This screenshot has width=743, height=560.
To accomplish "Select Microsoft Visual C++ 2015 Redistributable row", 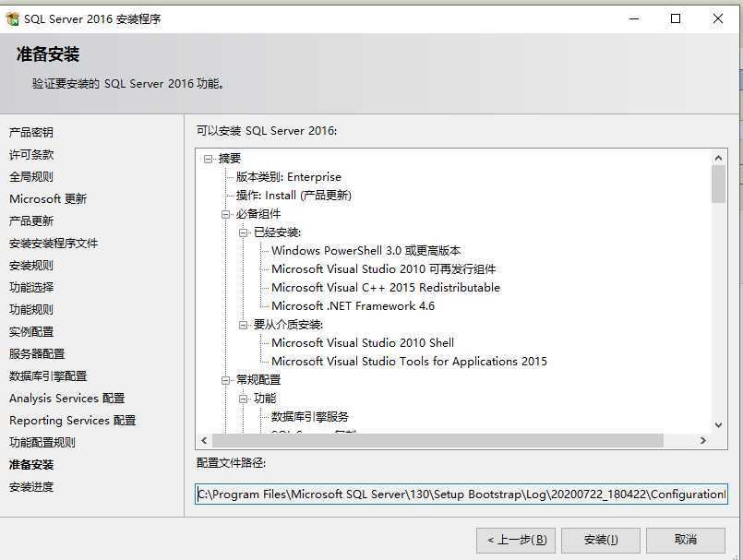I will (386, 288).
